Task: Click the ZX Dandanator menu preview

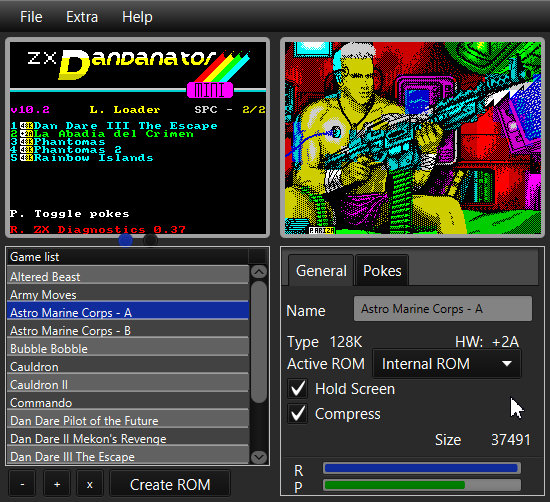Action: (138, 138)
